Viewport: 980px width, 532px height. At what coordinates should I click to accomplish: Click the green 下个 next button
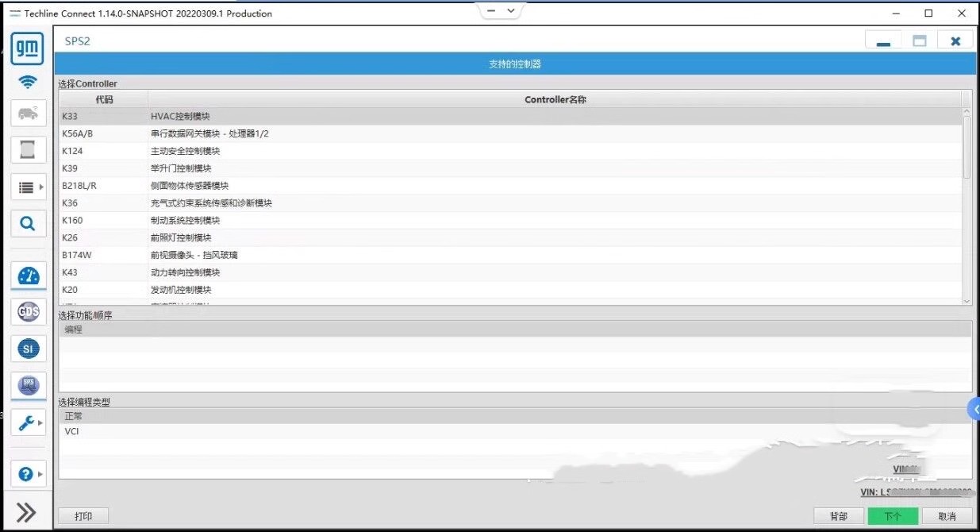pyautogui.click(x=893, y=516)
